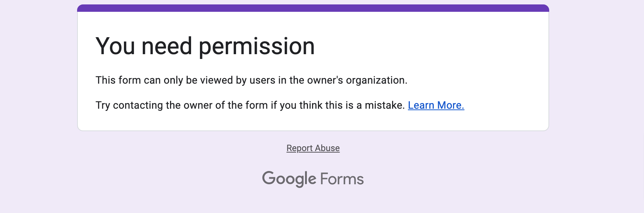Image resolution: width=644 pixels, height=213 pixels.
Task: Click the word organization in the message
Action: [x=375, y=81]
